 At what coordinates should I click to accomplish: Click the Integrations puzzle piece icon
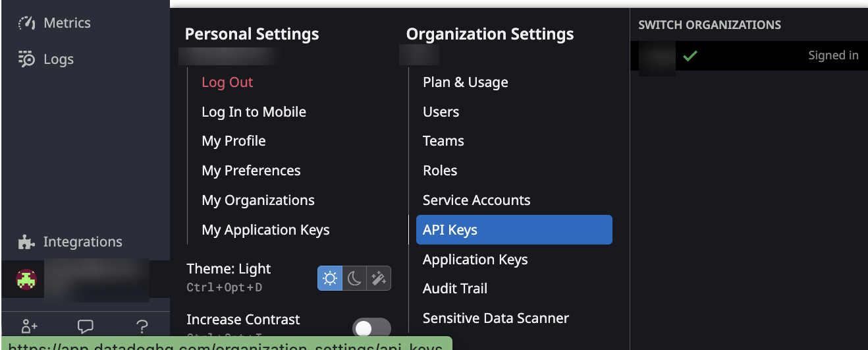(x=26, y=242)
